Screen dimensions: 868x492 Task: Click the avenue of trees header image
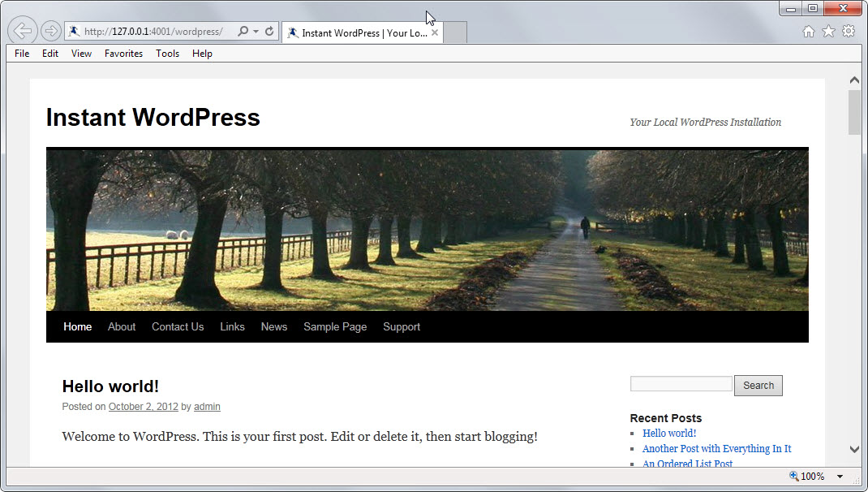(428, 229)
